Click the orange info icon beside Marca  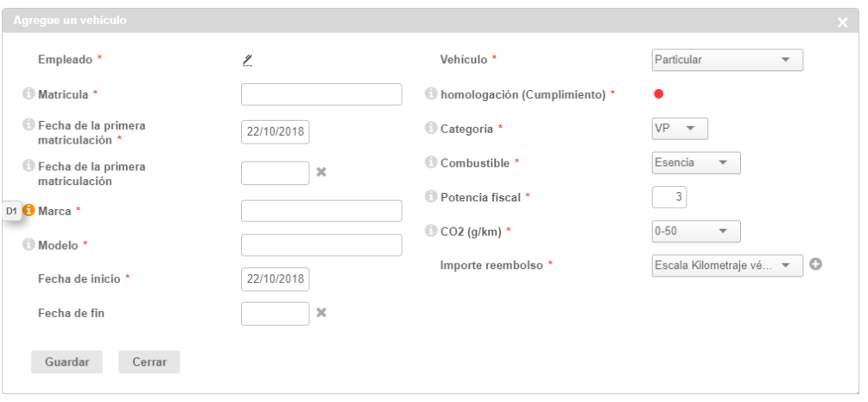(29, 210)
